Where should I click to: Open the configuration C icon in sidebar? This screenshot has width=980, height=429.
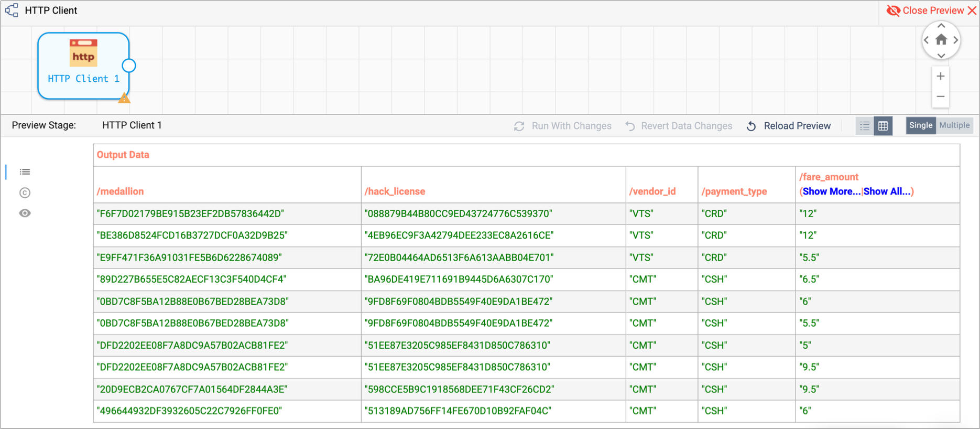25,193
